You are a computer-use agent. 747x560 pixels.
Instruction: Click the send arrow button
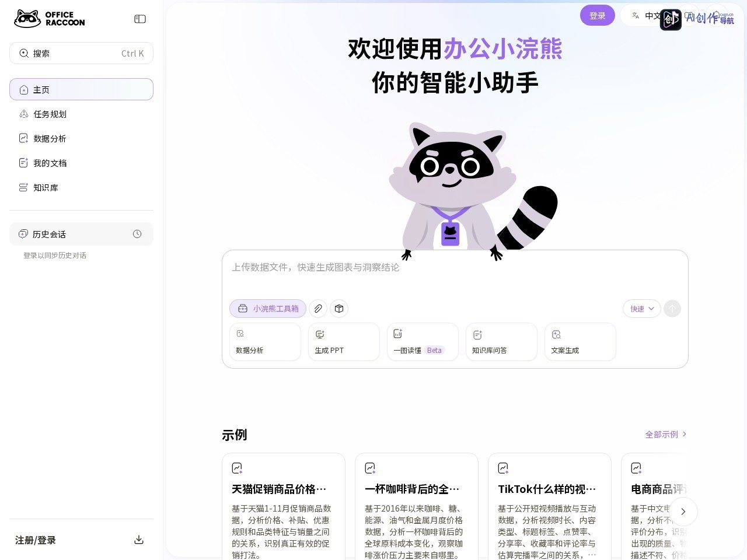pyautogui.click(x=672, y=309)
